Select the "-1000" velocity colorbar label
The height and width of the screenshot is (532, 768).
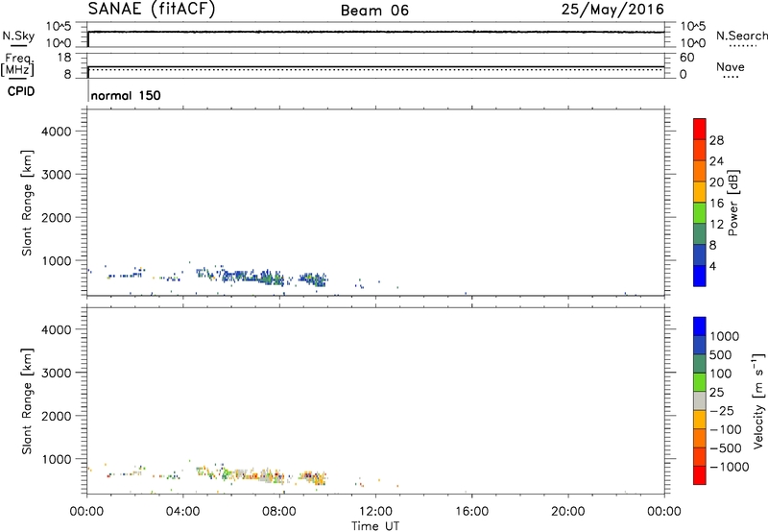729,467
